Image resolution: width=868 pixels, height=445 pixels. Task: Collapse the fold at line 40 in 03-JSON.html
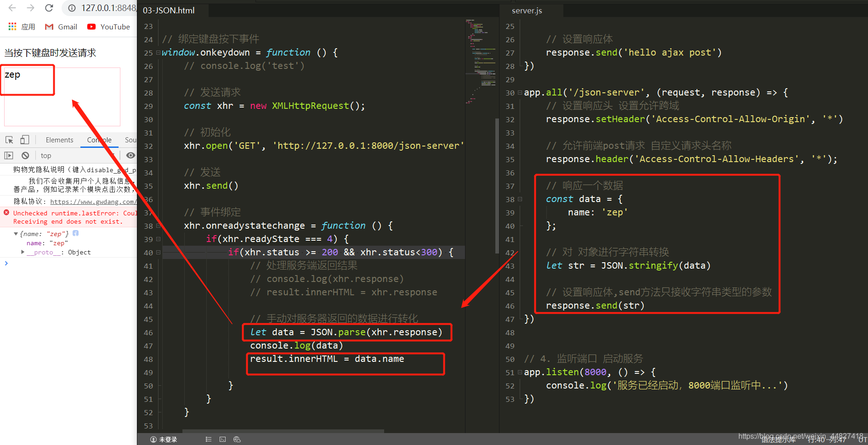tap(158, 252)
